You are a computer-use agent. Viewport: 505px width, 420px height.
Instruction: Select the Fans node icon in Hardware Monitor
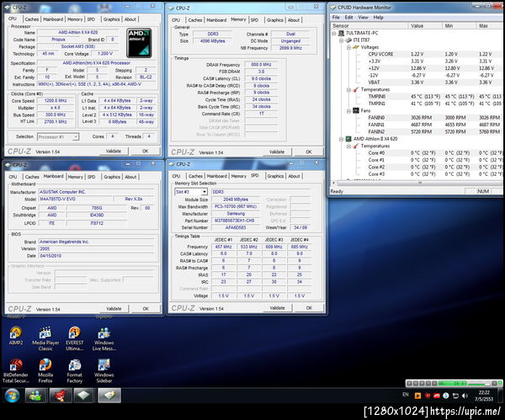pyautogui.click(x=356, y=110)
